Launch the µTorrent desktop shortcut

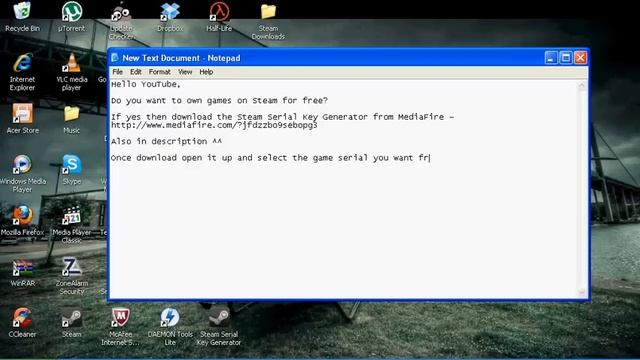pyautogui.click(x=71, y=17)
